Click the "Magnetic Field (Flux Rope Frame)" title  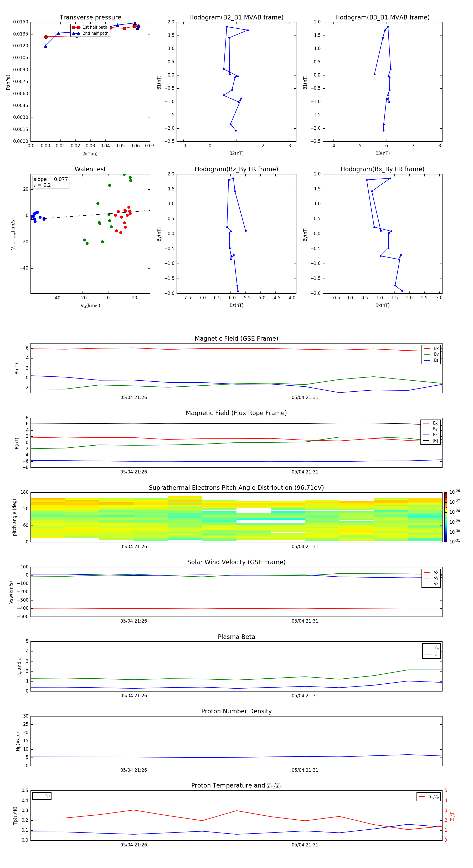point(236,413)
